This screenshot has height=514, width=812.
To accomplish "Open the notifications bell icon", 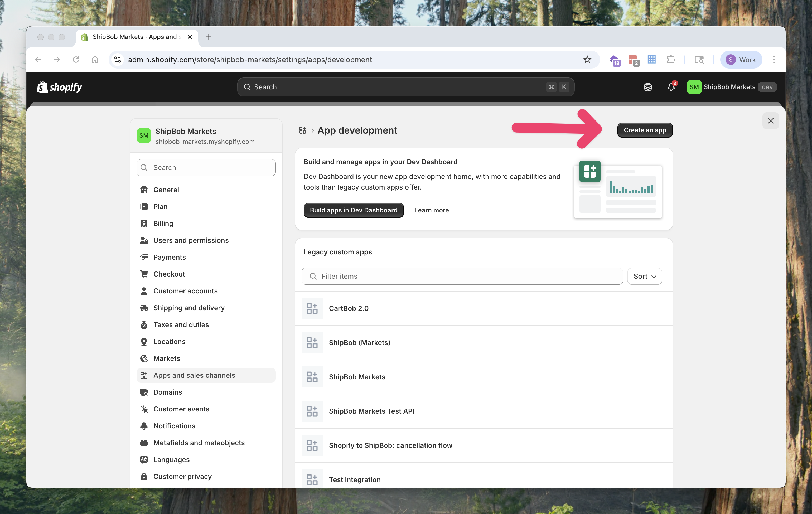I will pyautogui.click(x=671, y=87).
